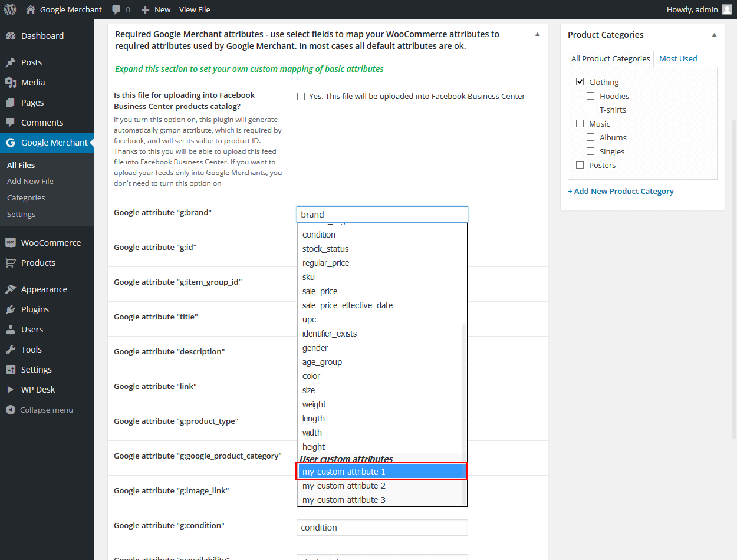
Task: Click the Pages icon in sidebar
Action: click(x=11, y=103)
